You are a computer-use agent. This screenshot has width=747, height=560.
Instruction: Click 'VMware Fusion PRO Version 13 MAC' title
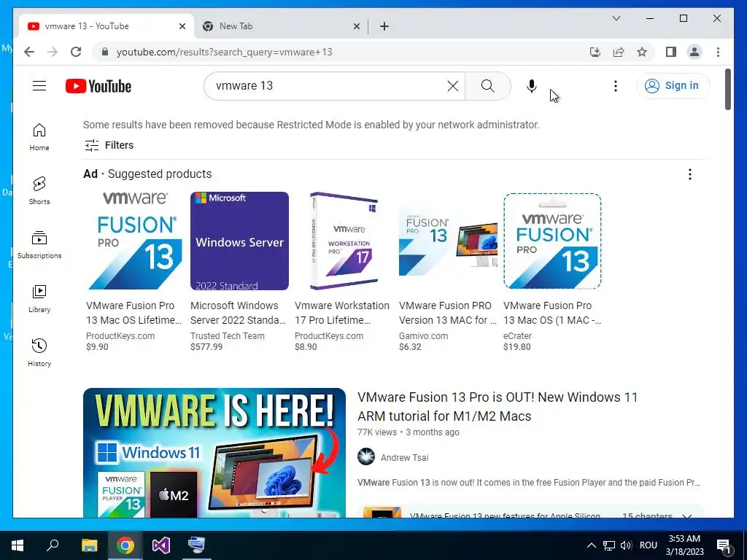447,313
